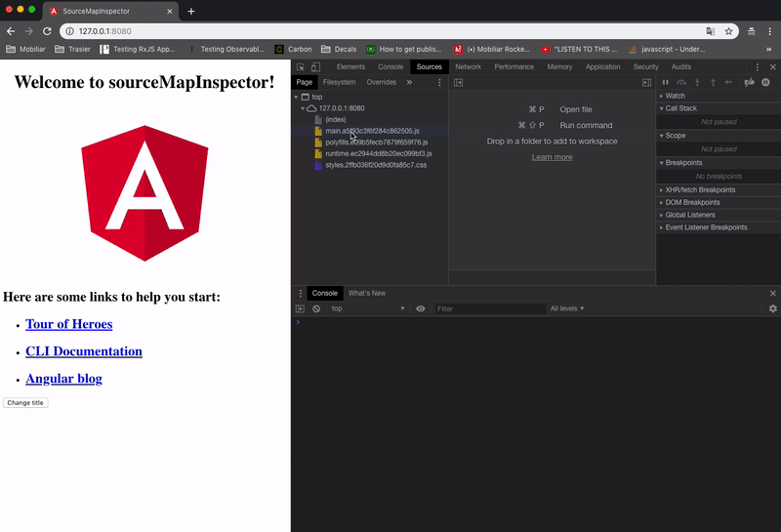Click the browser reload icon
781x532 pixels.
47,31
